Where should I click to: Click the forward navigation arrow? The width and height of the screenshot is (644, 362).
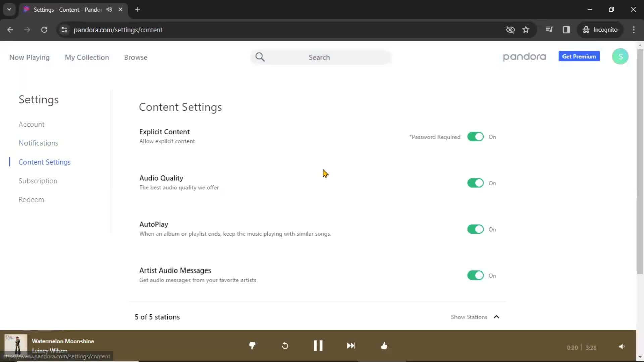[27, 29]
